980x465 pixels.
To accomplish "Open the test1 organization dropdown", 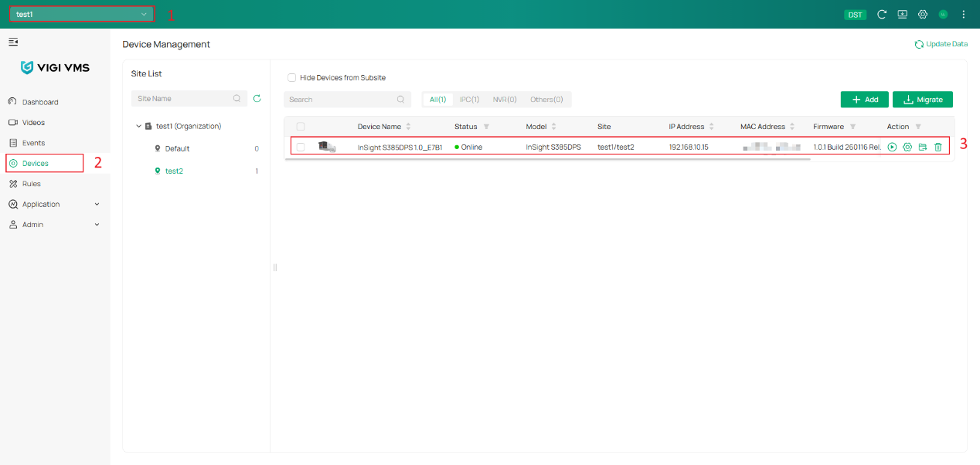I will 81,15.
